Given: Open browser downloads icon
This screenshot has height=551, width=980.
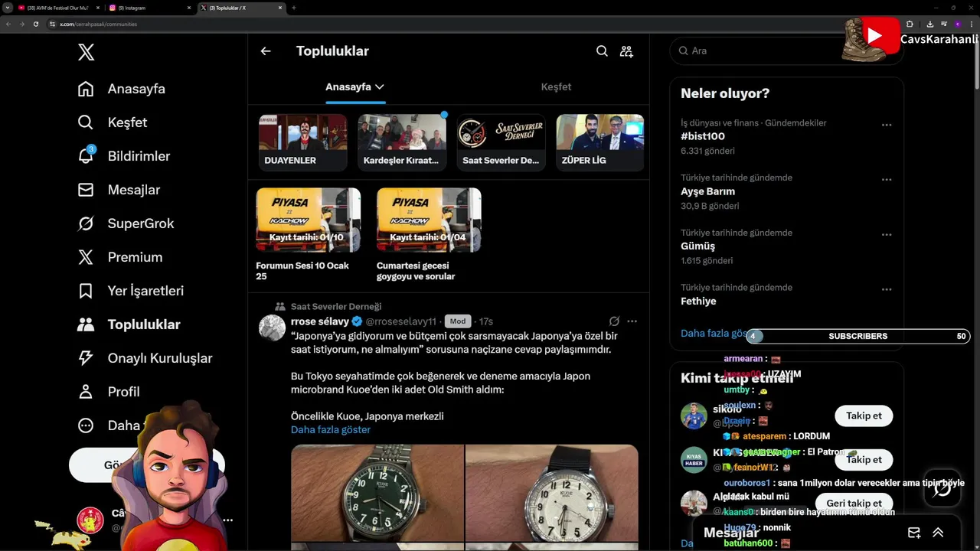Looking at the screenshot, I should [x=929, y=24].
